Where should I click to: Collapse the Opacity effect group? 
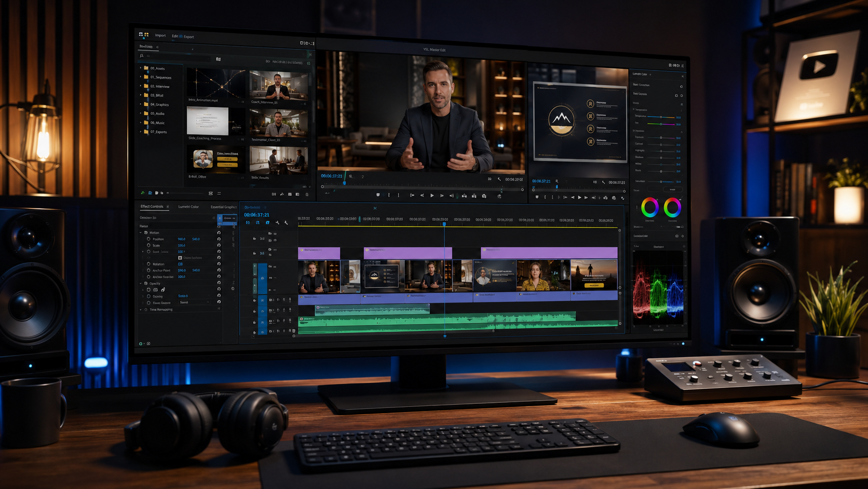141,283
